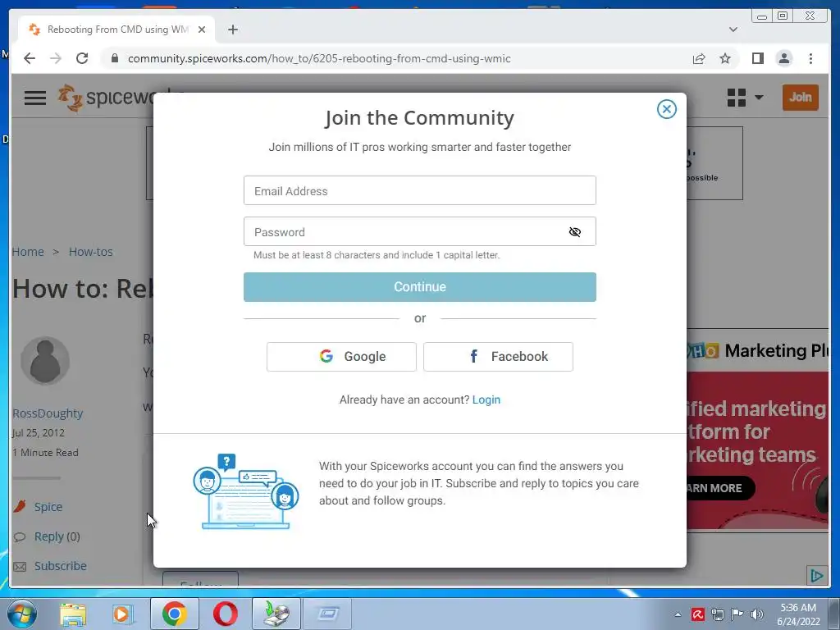Click the Spiceworks logo
The height and width of the screenshot is (630, 840).
(x=106, y=98)
